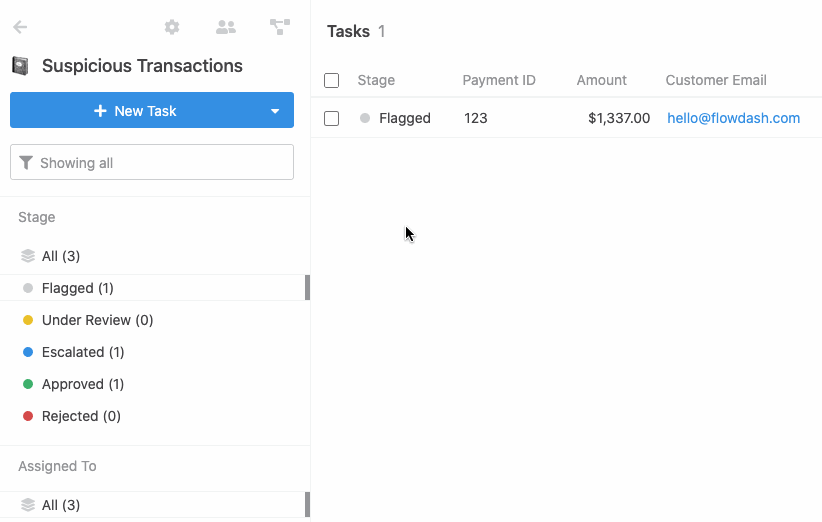
Task: Click the back arrow icon
Action: [20, 27]
